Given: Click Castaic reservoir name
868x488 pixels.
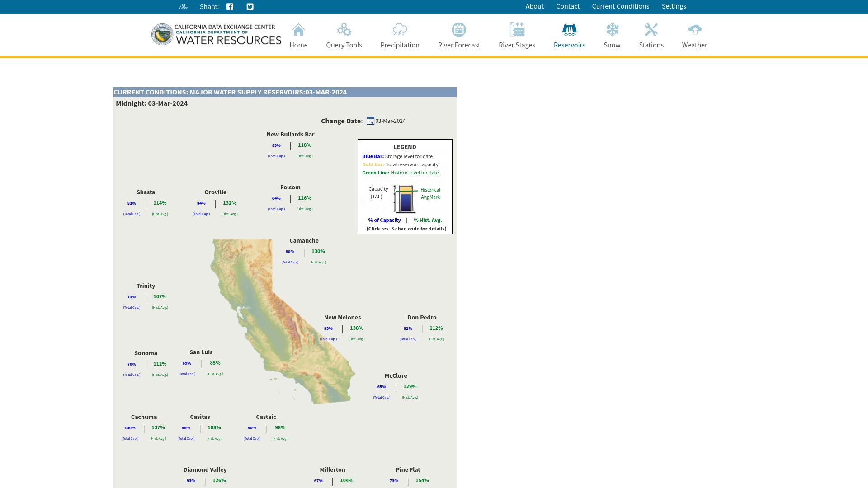Looking at the screenshot, I should (x=266, y=417).
